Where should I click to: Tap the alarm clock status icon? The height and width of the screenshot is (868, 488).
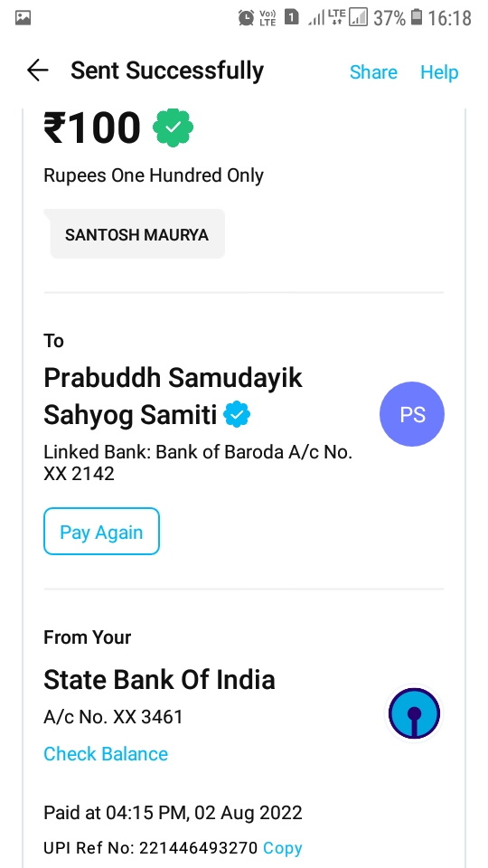pyautogui.click(x=246, y=18)
